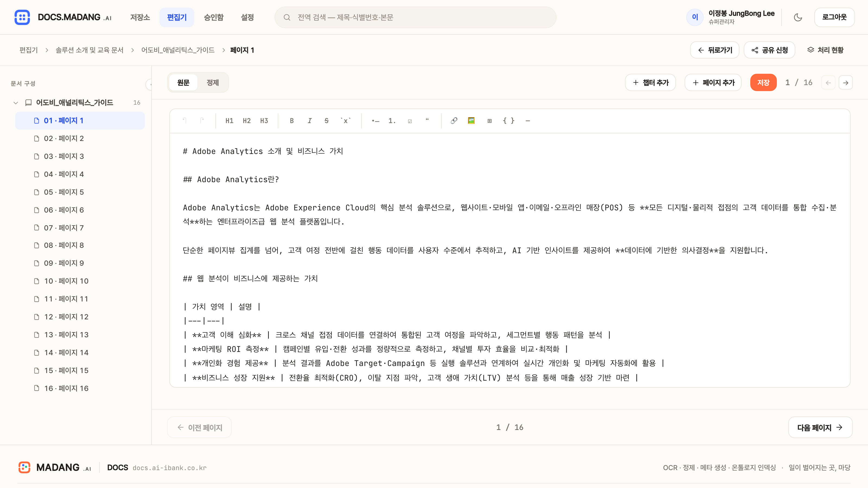
Task: Open 처리 현황
Action: [x=825, y=50]
